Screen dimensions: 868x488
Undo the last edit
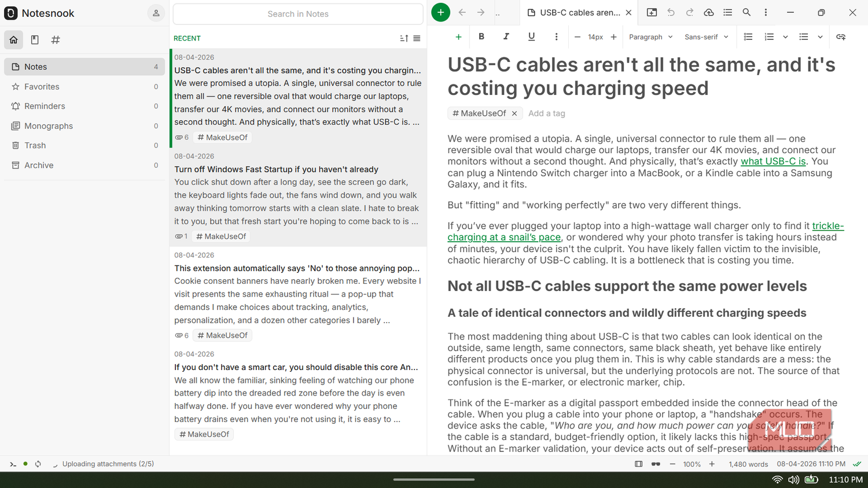point(671,12)
